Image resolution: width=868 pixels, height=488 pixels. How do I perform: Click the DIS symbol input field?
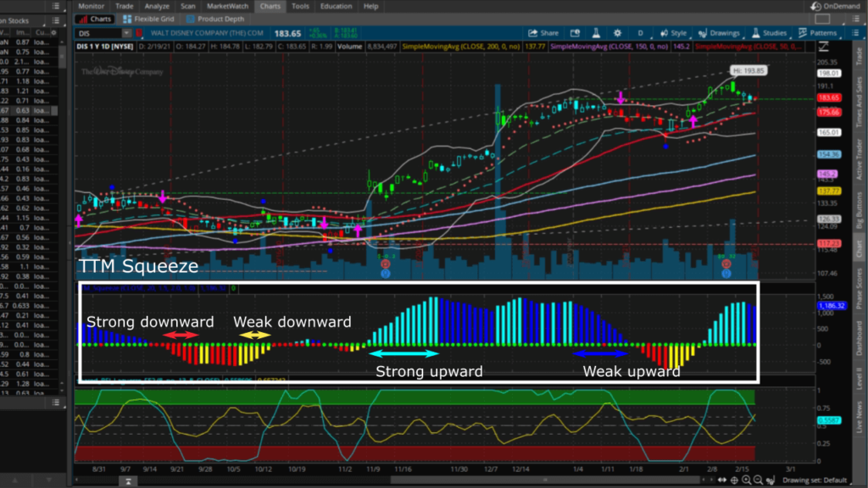pos(98,33)
